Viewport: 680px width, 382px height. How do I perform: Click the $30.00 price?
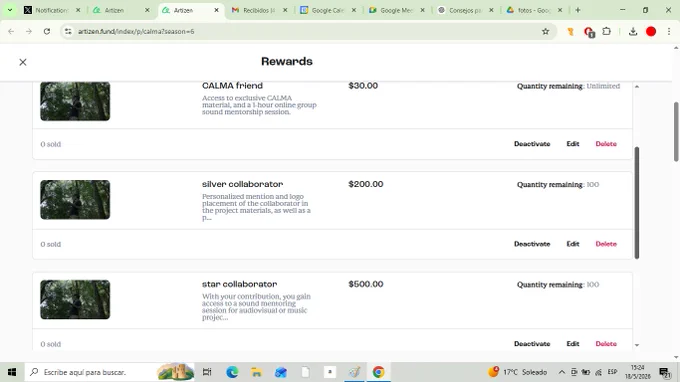[363, 86]
